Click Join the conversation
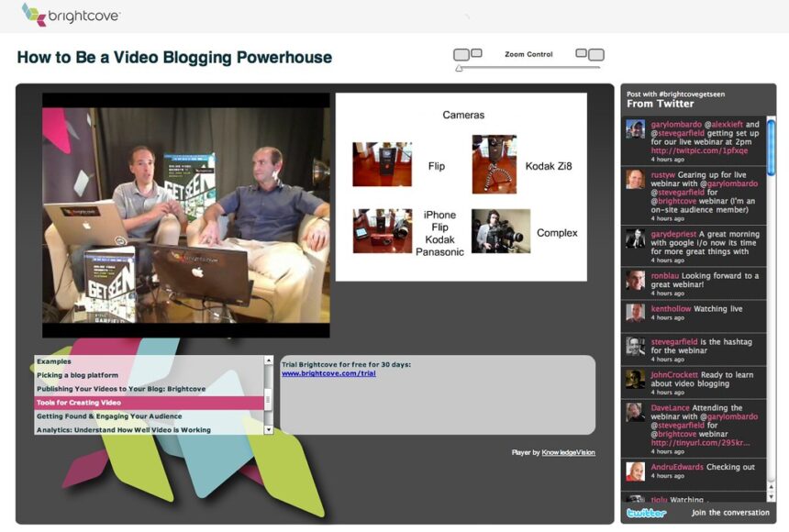The image size is (789, 532). click(730, 513)
